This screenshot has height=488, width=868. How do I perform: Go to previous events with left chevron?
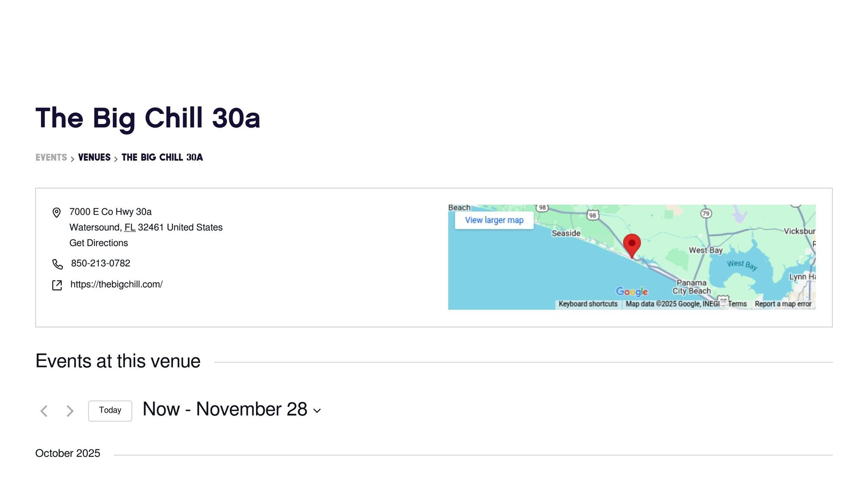[x=44, y=411]
